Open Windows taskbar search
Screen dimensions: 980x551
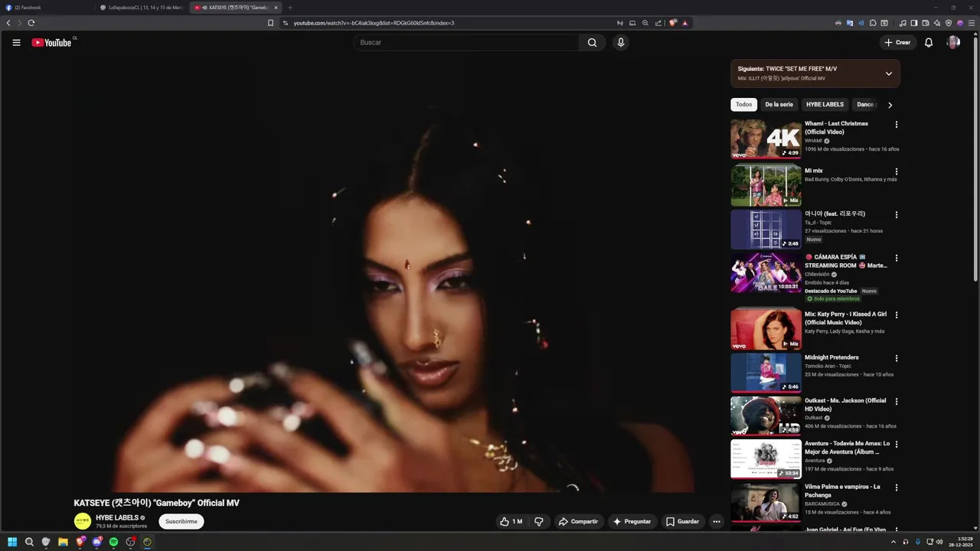29,542
